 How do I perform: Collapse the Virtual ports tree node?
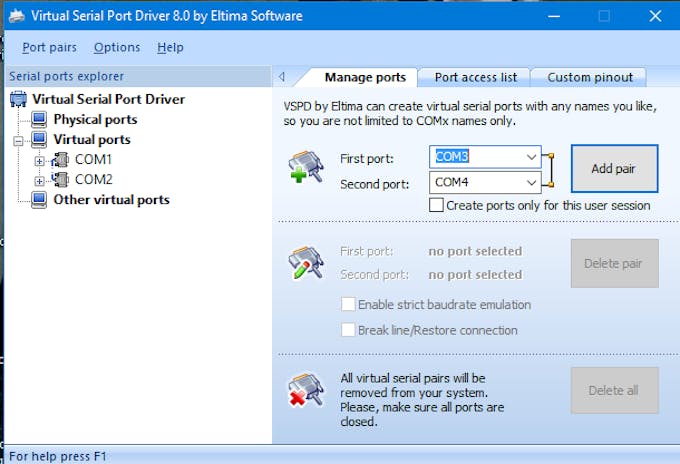pyautogui.click(x=18, y=141)
